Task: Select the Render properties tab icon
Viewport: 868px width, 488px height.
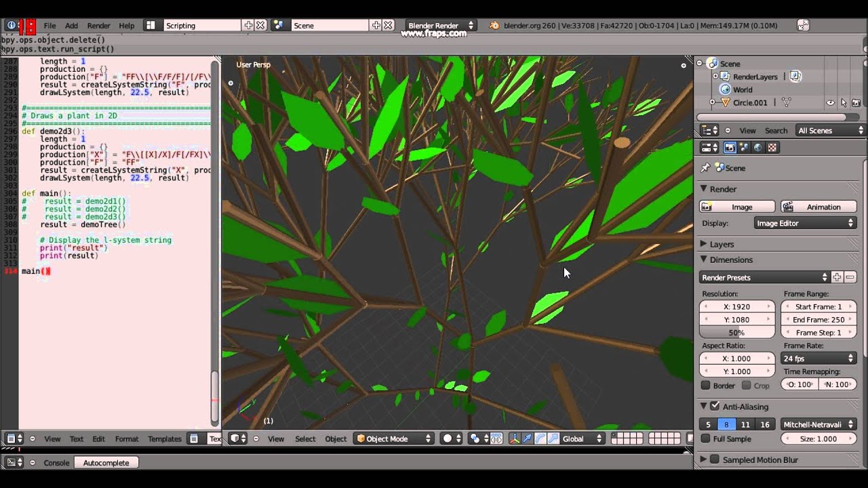Action: (x=730, y=147)
